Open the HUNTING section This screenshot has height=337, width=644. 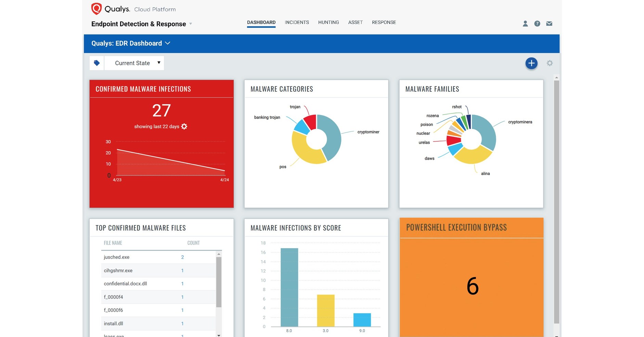[328, 22]
